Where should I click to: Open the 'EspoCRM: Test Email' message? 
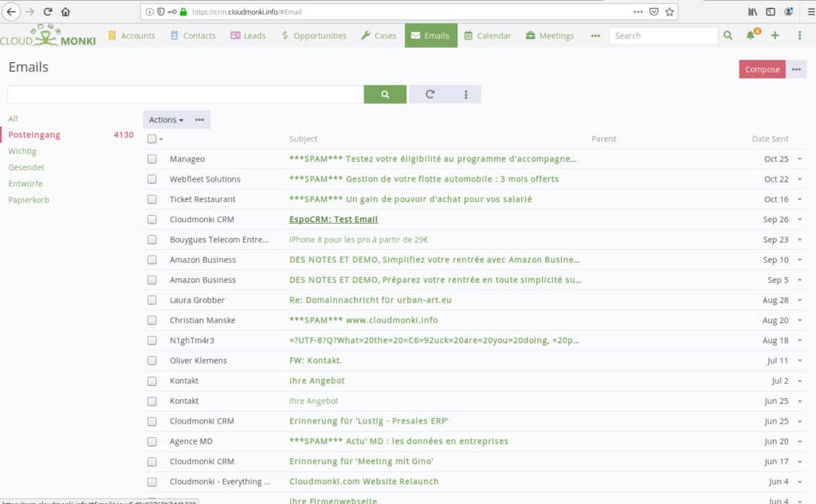tap(334, 220)
